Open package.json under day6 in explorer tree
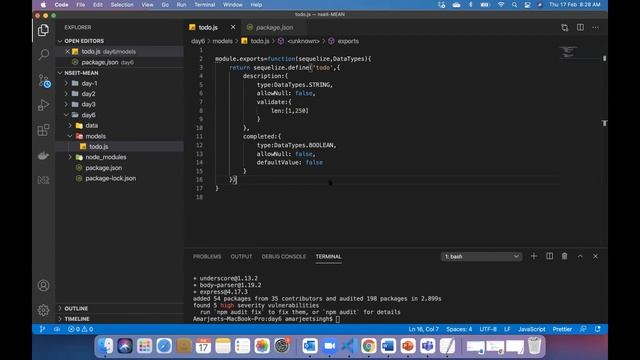The width and height of the screenshot is (640, 360). 104,168
